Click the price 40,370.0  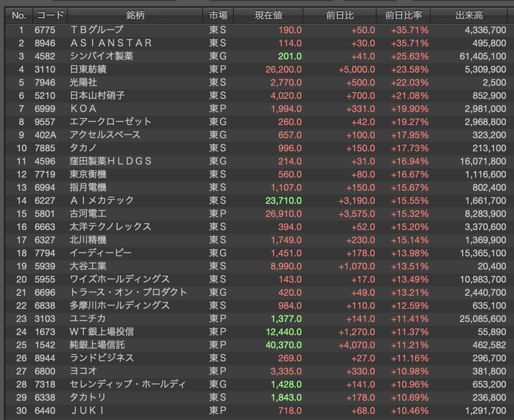point(284,345)
